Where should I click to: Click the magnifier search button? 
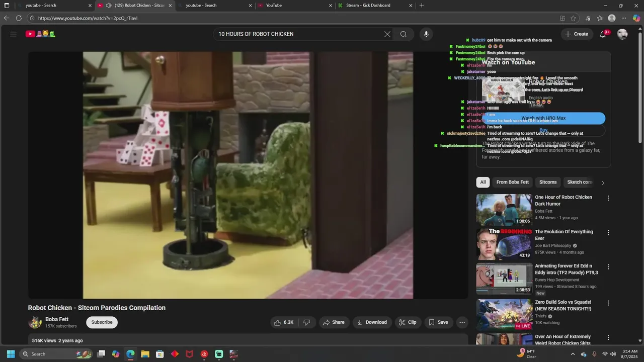(x=404, y=34)
